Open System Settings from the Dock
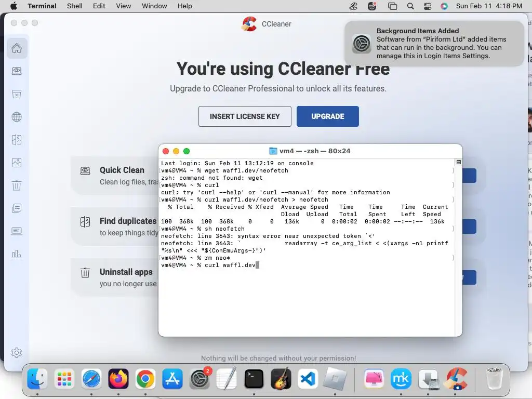 point(199,379)
